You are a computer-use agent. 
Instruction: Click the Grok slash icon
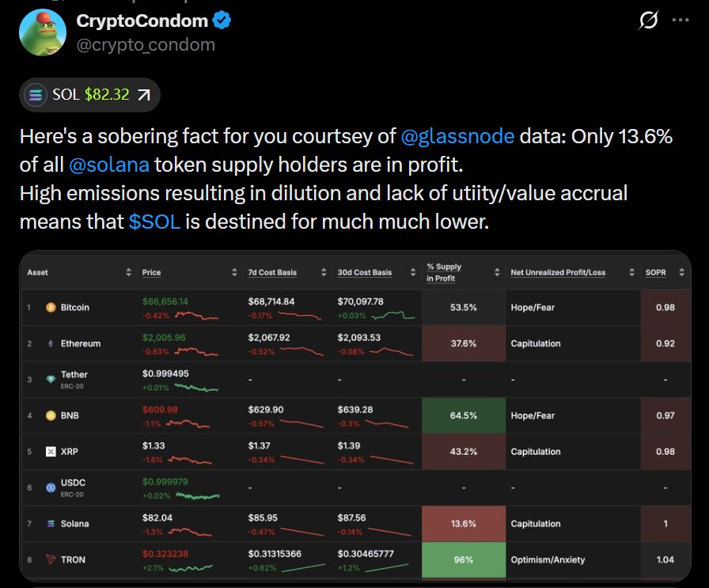(647, 23)
